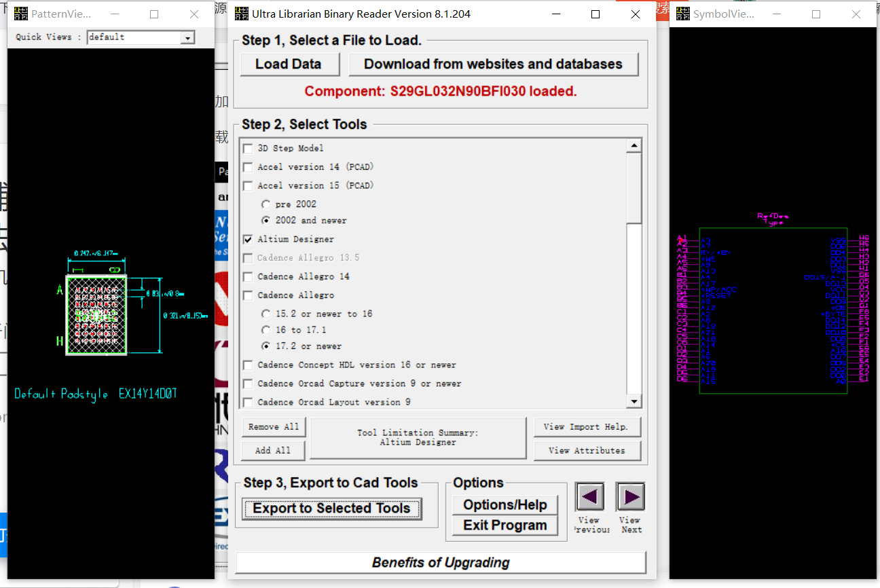Image resolution: width=880 pixels, height=588 pixels.
Task: Check Accel version 14 (PCAD)
Action: tap(248, 167)
